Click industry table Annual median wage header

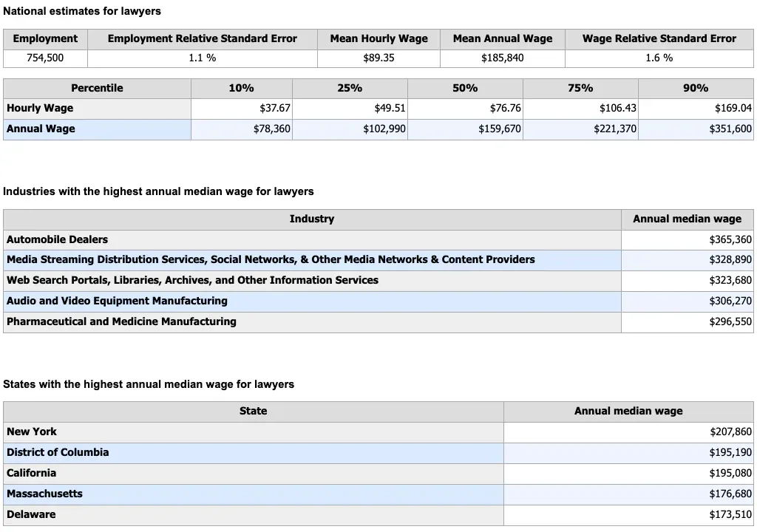687,219
